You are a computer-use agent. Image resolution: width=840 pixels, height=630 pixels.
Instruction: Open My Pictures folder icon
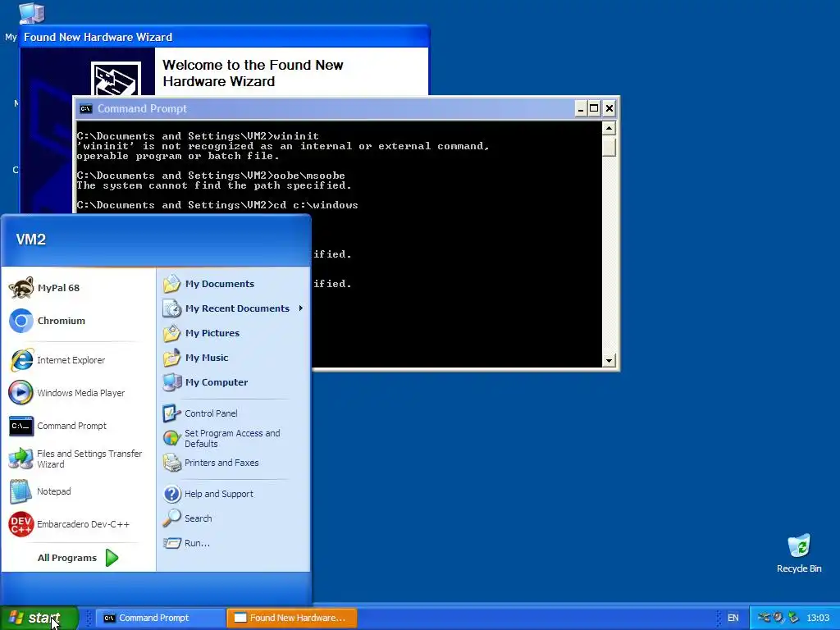172,333
